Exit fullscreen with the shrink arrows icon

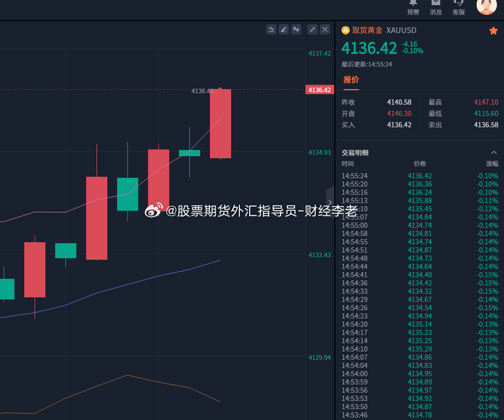coord(313,29)
